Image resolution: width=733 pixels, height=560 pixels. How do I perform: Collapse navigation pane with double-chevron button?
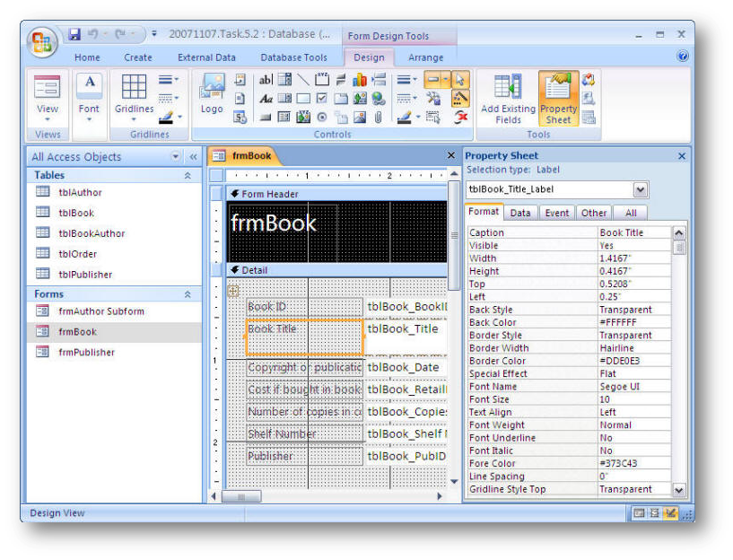192,156
